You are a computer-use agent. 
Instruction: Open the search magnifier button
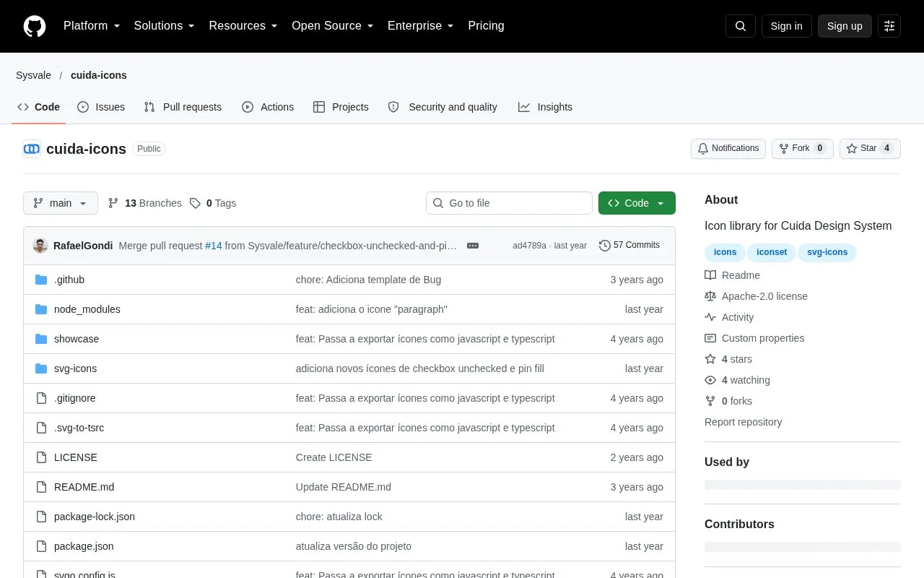(x=741, y=26)
